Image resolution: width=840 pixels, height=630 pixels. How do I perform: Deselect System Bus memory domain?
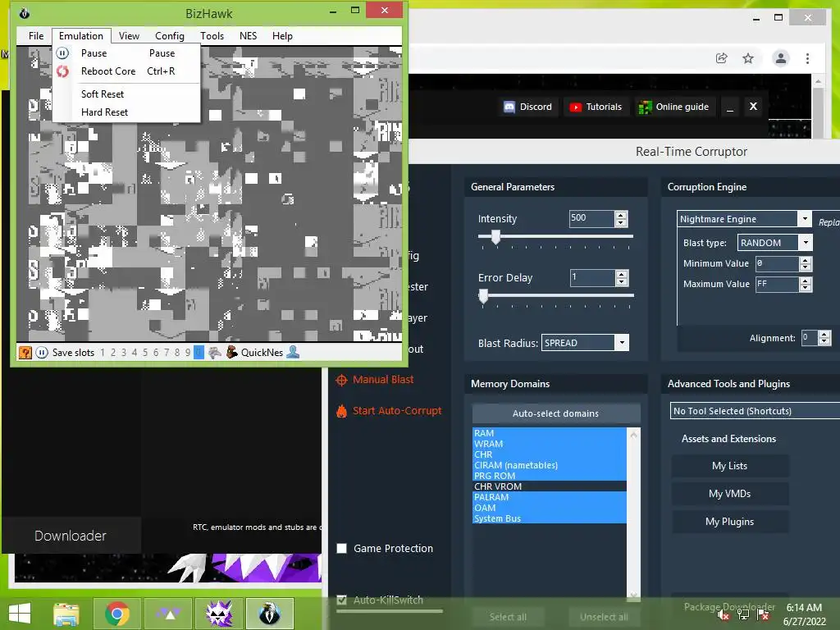click(549, 518)
